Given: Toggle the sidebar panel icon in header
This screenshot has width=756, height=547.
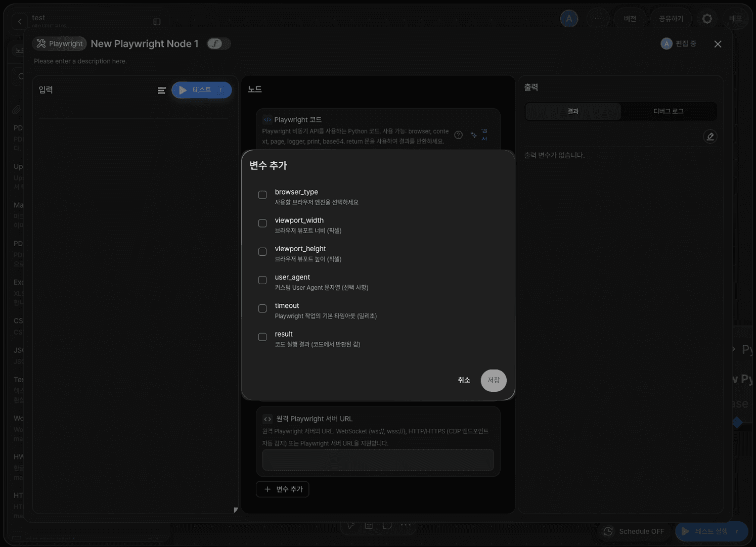Looking at the screenshot, I should (157, 22).
